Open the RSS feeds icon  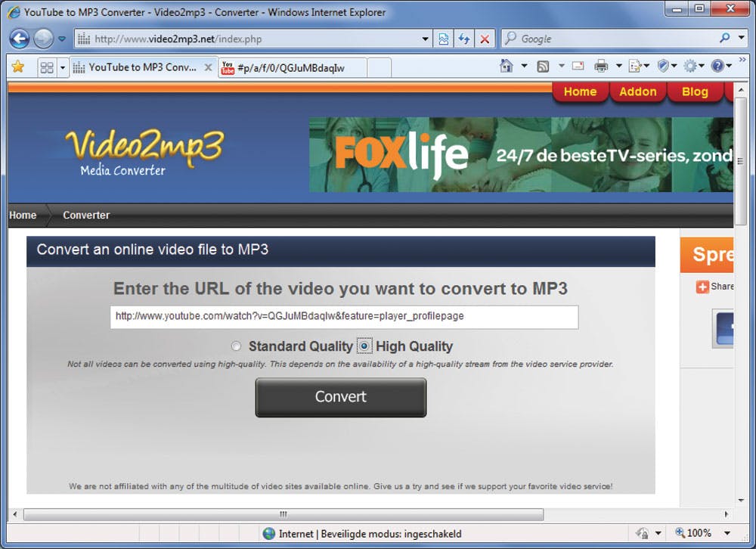543,67
